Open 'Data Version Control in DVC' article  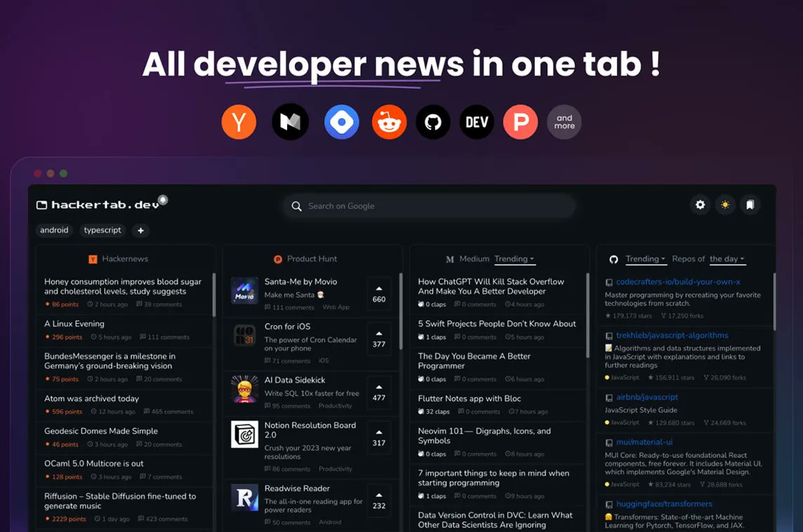point(496,519)
